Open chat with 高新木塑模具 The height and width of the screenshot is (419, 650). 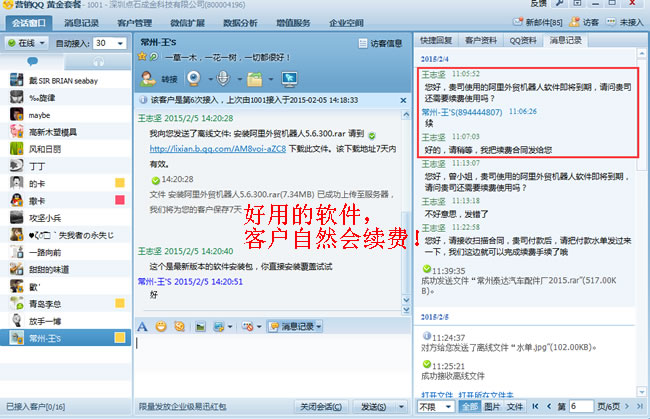click(x=66, y=132)
